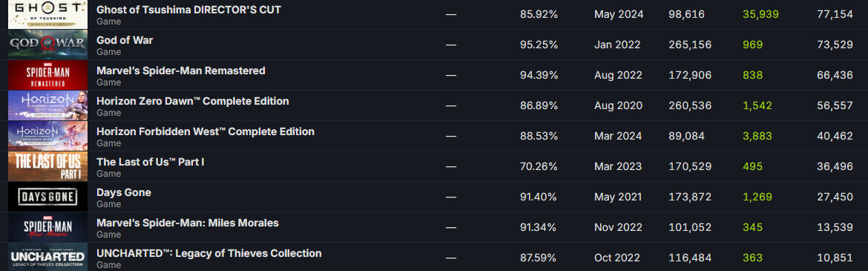Click the Horizon Forbidden West thumbnail
The height and width of the screenshot is (271, 868).
click(47, 136)
